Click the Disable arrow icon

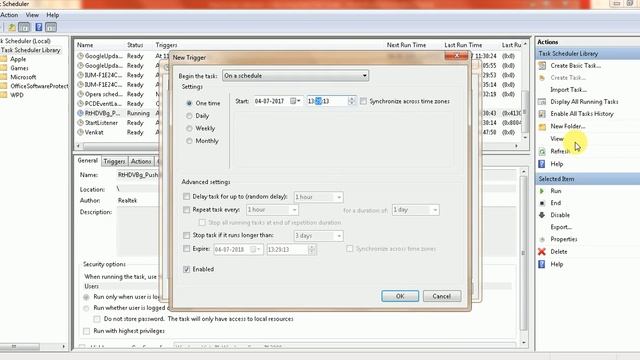click(x=542, y=215)
